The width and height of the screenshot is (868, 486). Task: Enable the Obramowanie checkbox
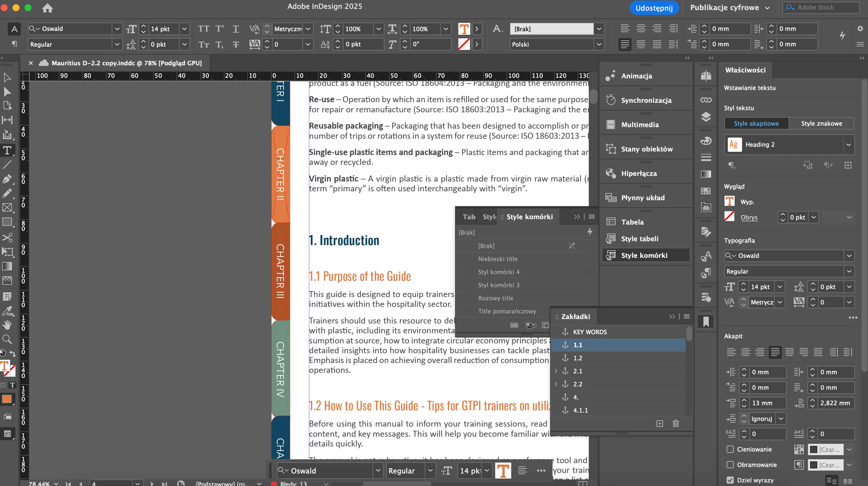point(730,464)
